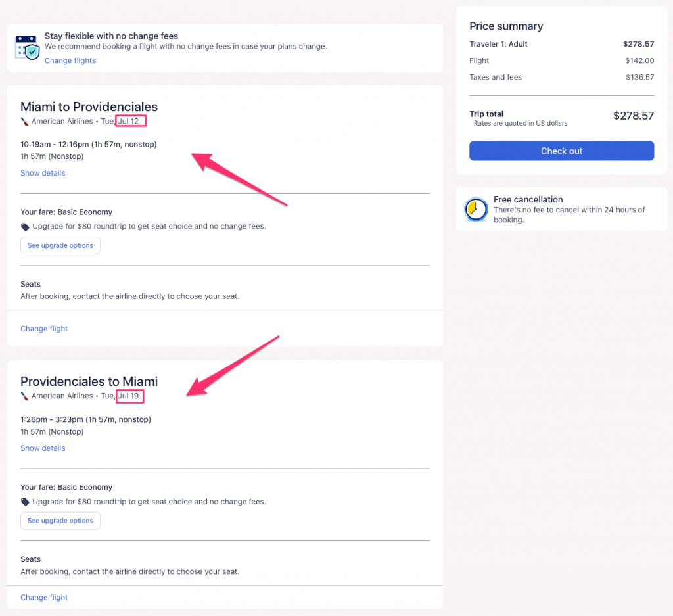
Task: Click the Free cancellation clock icon
Action: 476,209
